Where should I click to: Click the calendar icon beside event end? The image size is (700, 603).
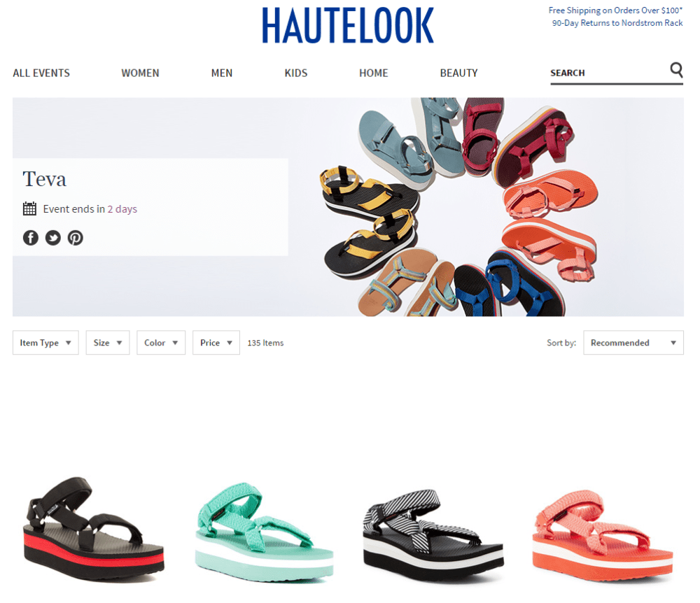click(29, 208)
